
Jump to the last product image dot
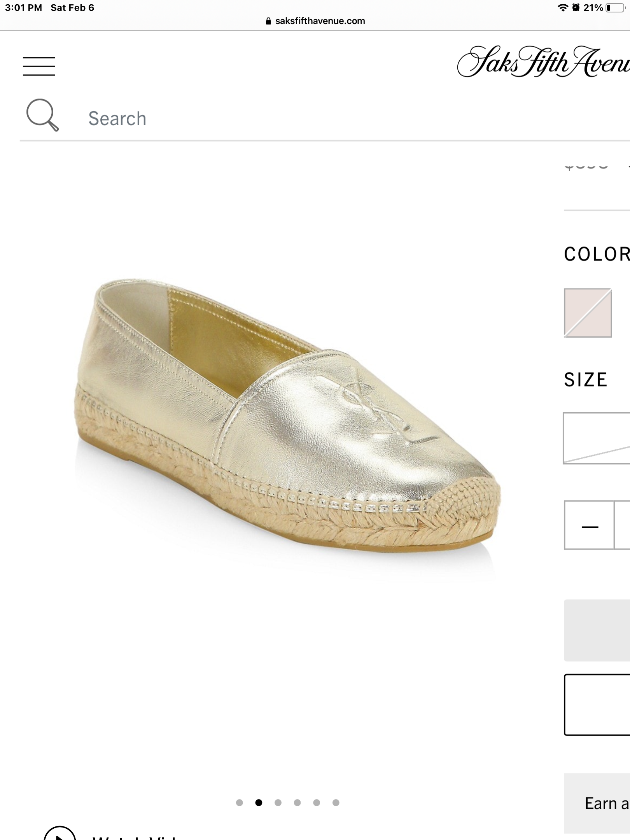point(336,803)
